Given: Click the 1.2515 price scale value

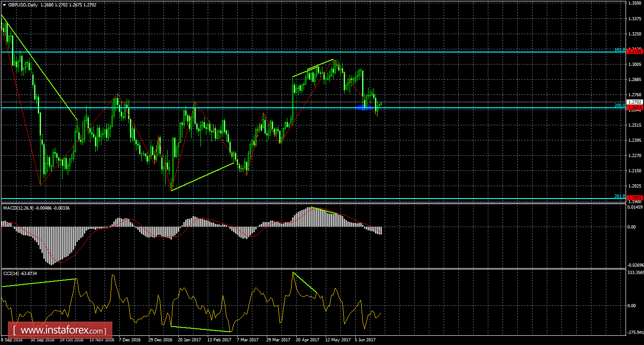Looking at the screenshot, I should pyautogui.click(x=635, y=125).
